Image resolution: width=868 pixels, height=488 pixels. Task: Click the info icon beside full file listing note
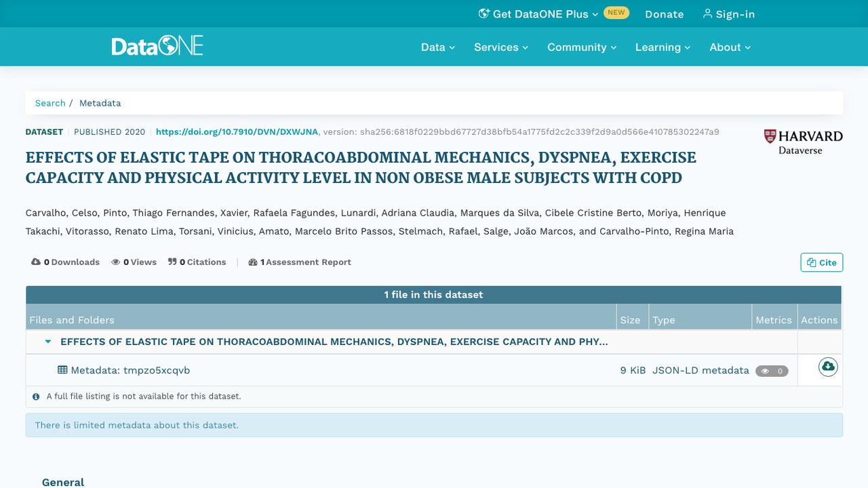click(x=36, y=396)
